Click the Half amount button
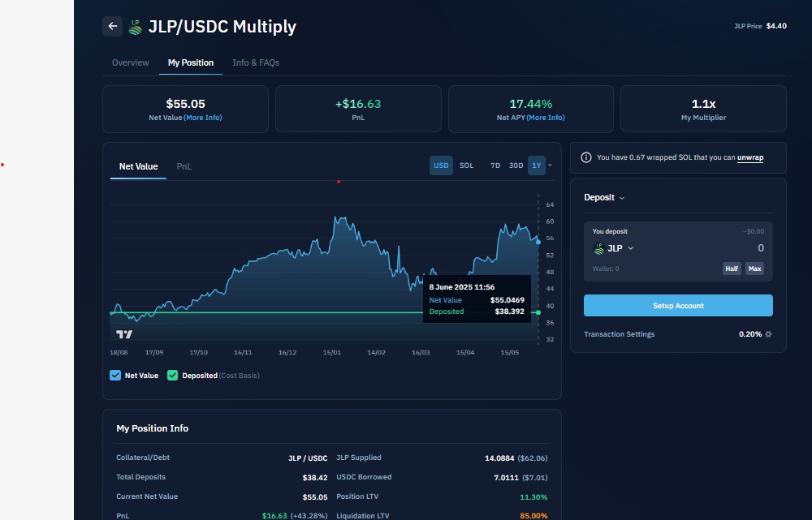Screen dimensions: 812x520 (732, 269)
